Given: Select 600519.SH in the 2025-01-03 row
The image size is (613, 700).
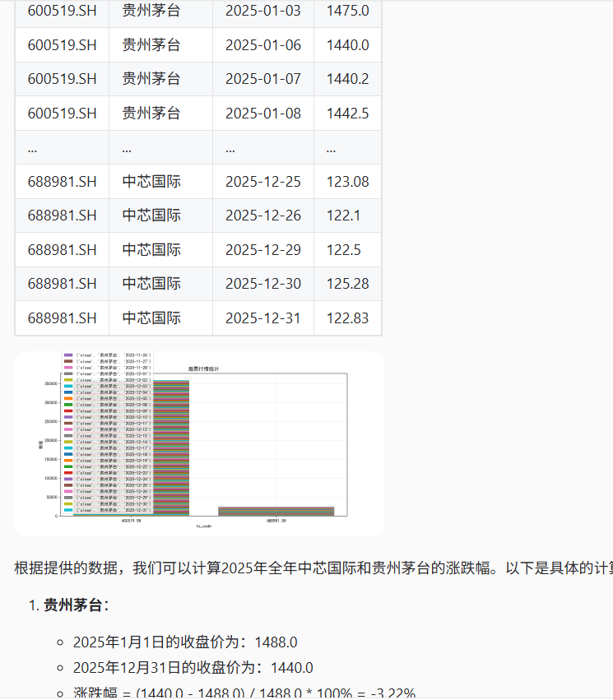Looking at the screenshot, I should pyautogui.click(x=62, y=11).
